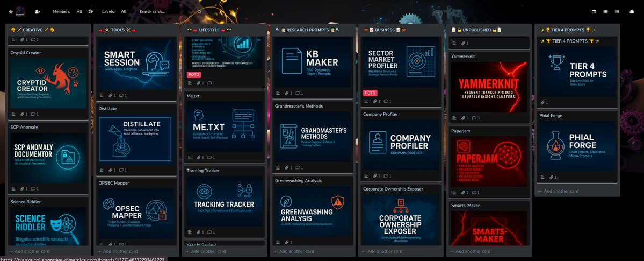Add another card to CREATIVE list
Viewport: 644px width, 261px height.
pos(29,251)
